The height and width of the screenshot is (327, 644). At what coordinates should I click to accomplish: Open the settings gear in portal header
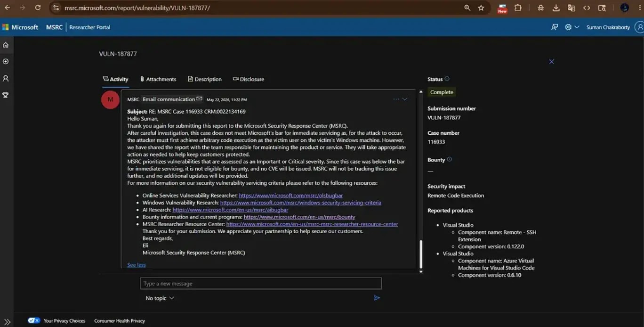click(x=568, y=27)
